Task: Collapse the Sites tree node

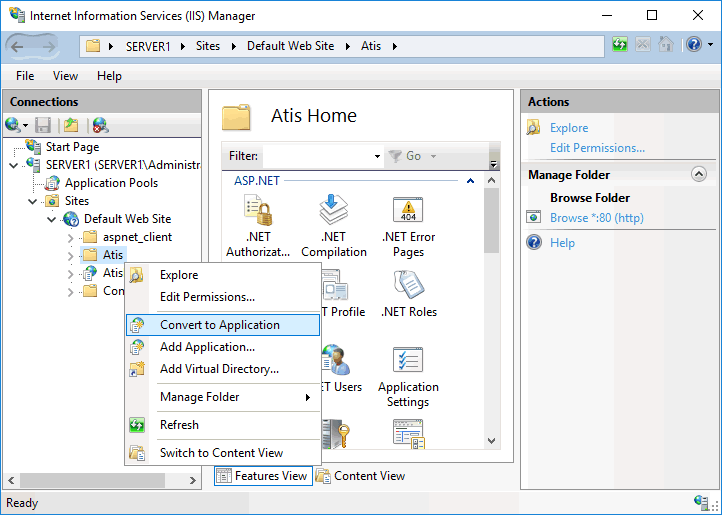Action: pos(33,201)
